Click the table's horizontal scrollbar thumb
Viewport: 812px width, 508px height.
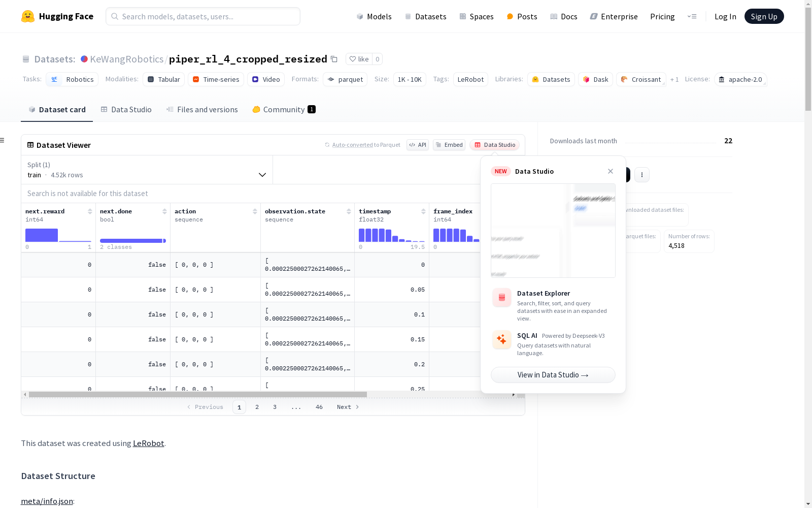point(198,394)
